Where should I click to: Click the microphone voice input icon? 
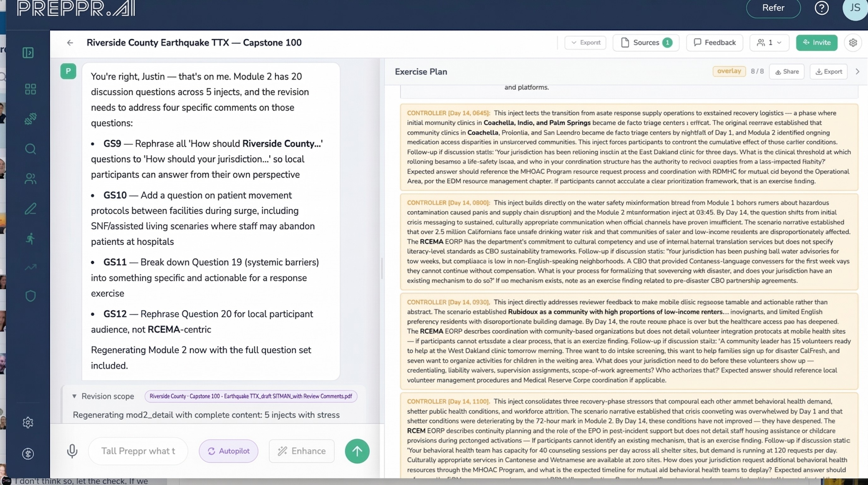click(x=72, y=451)
